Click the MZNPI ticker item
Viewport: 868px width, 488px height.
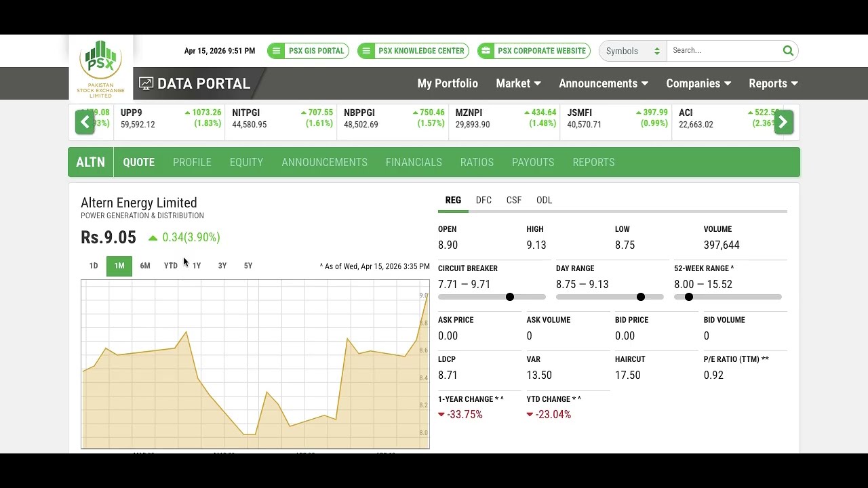[505, 122]
